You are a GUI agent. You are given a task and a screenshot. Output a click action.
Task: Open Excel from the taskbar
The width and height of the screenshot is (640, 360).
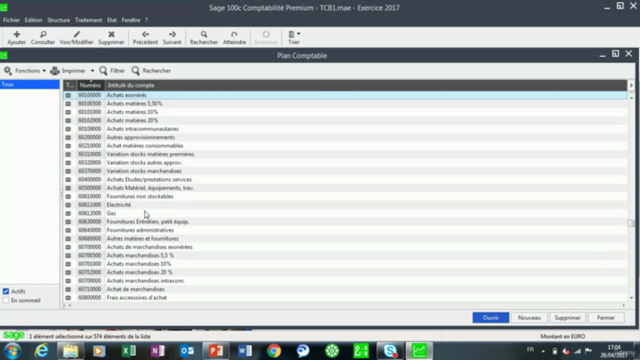[129, 351]
